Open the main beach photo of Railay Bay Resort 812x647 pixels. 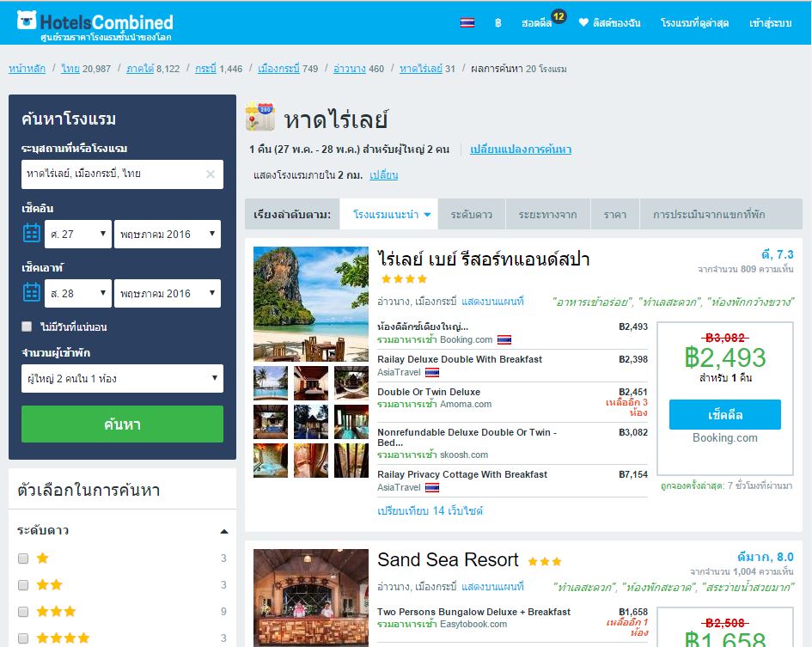[x=311, y=303]
